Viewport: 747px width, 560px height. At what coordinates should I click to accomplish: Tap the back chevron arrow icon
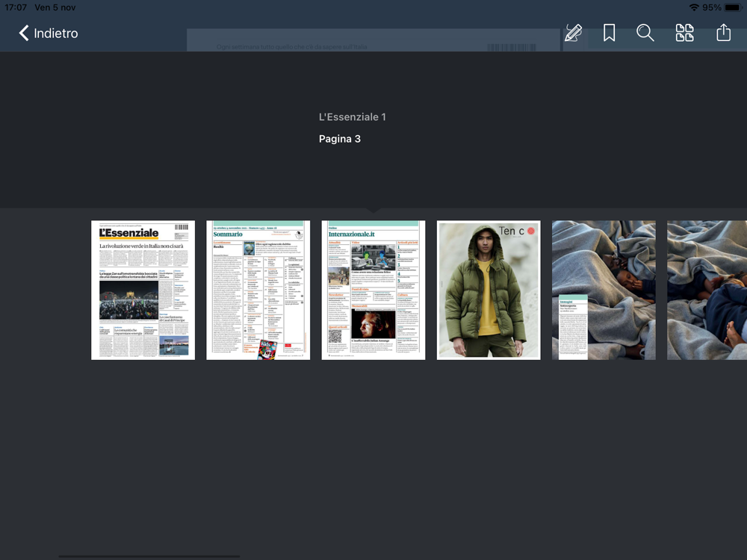click(x=23, y=34)
